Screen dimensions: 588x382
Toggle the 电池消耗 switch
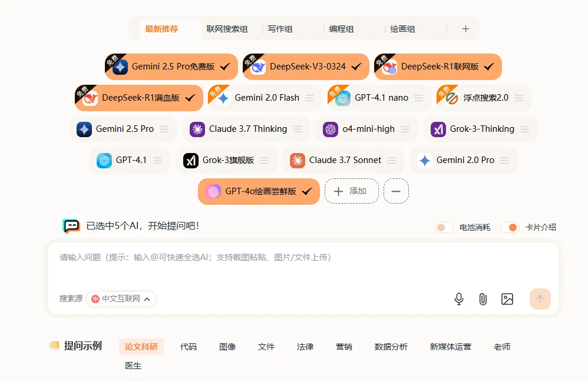(444, 227)
